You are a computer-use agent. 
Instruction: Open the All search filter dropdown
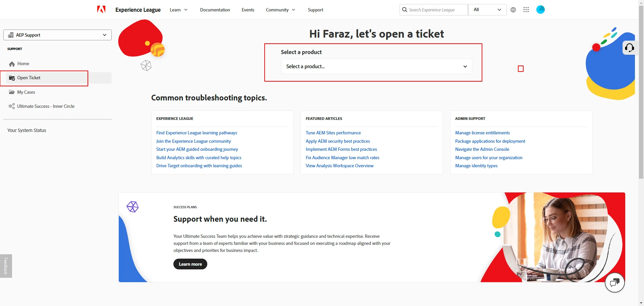pos(487,10)
